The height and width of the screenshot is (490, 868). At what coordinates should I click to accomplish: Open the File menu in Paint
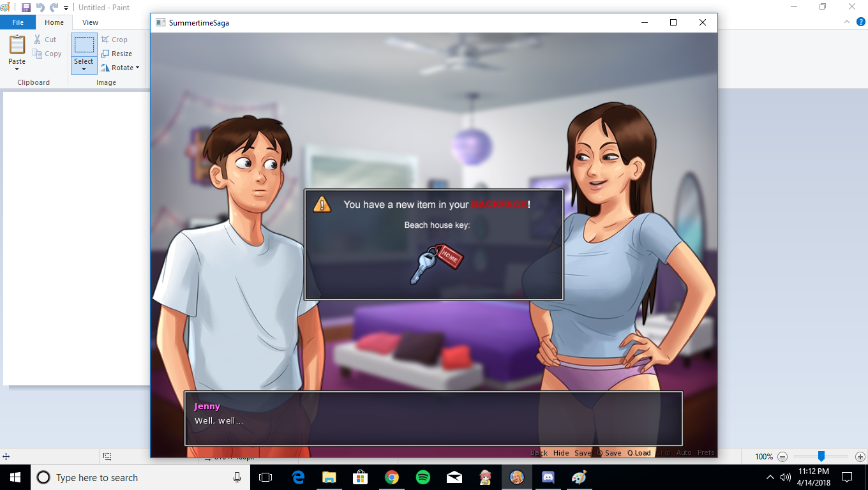point(18,22)
